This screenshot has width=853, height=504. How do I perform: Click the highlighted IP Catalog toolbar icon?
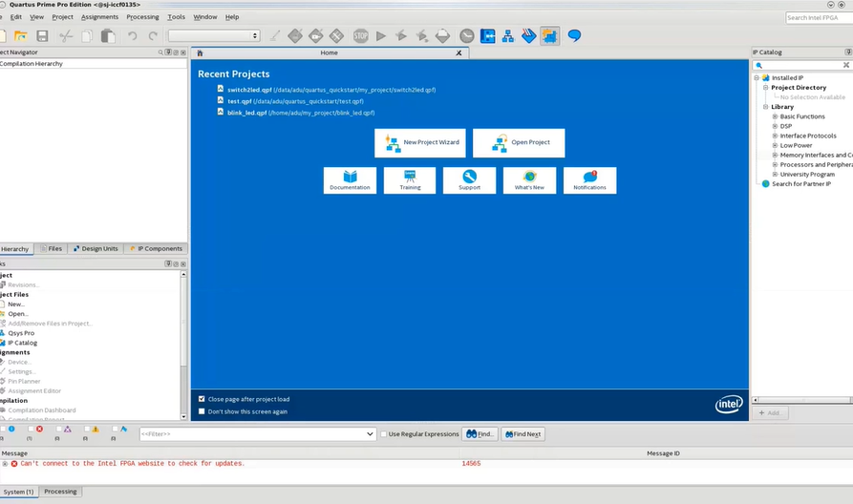[550, 36]
